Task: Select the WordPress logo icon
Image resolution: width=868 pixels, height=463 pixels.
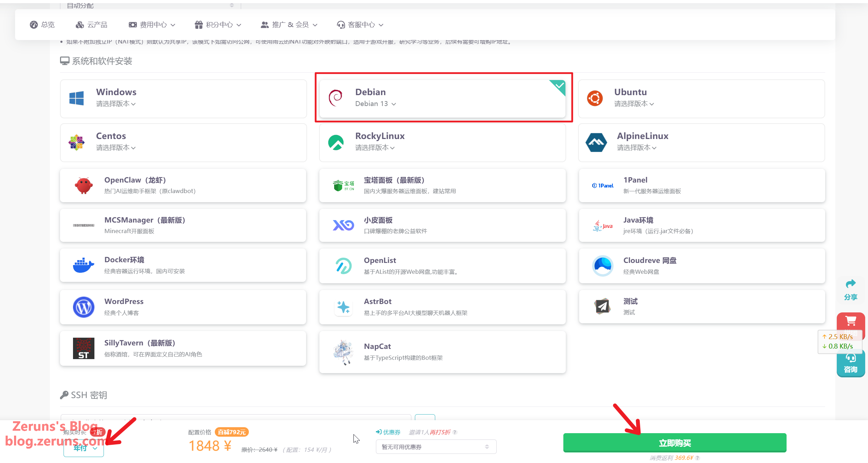Action: tap(84, 307)
